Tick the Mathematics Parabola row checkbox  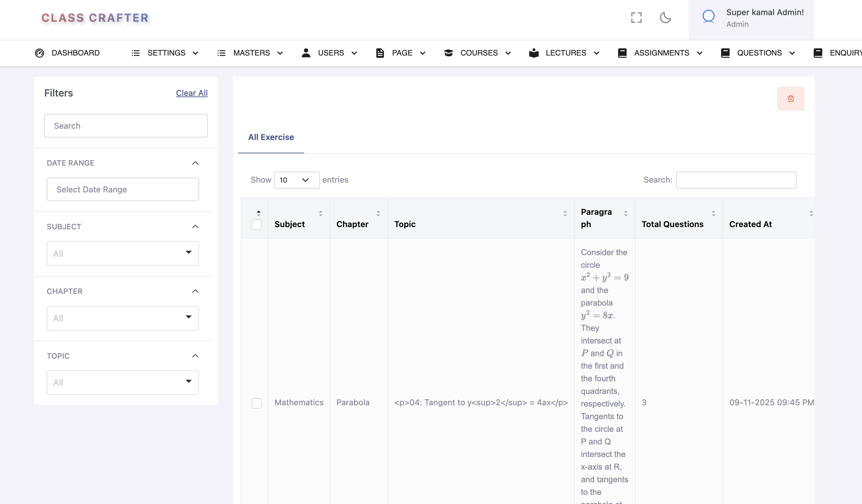pyautogui.click(x=257, y=403)
